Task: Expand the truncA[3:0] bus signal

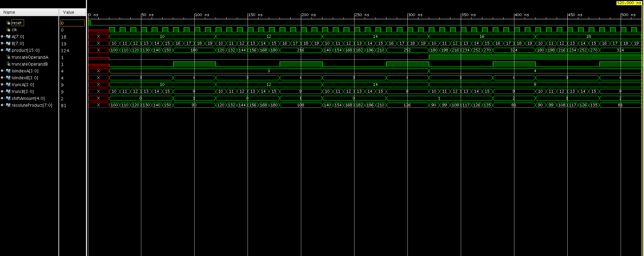Action: pyautogui.click(x=2, y=84)
